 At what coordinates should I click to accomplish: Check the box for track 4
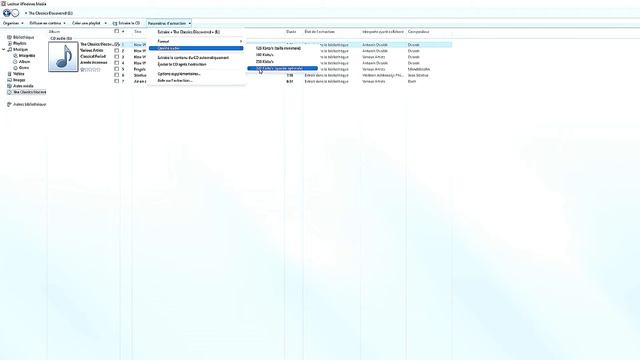pyautogui.click(x=117, y=63)
